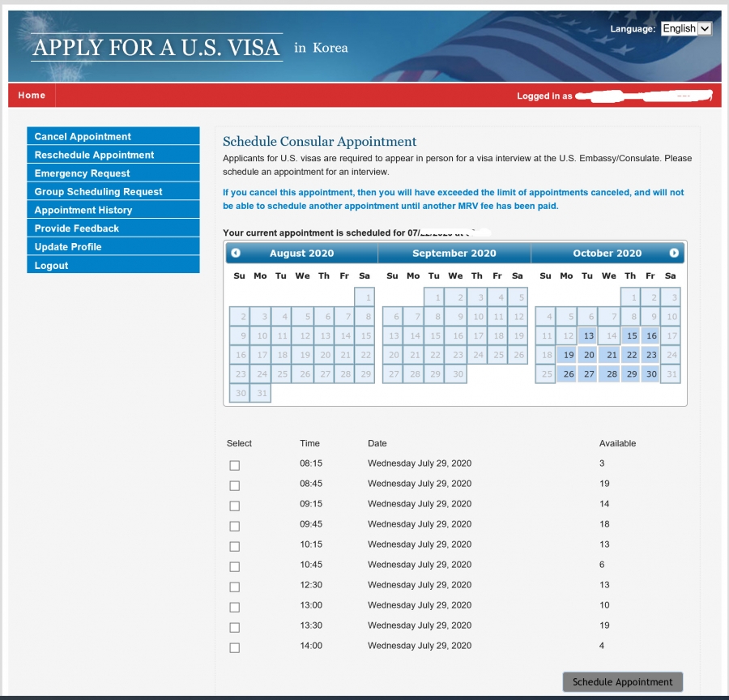Pick October 15 on the calendar
Viewport: 729px width, 700px height.
click(631, 335)
